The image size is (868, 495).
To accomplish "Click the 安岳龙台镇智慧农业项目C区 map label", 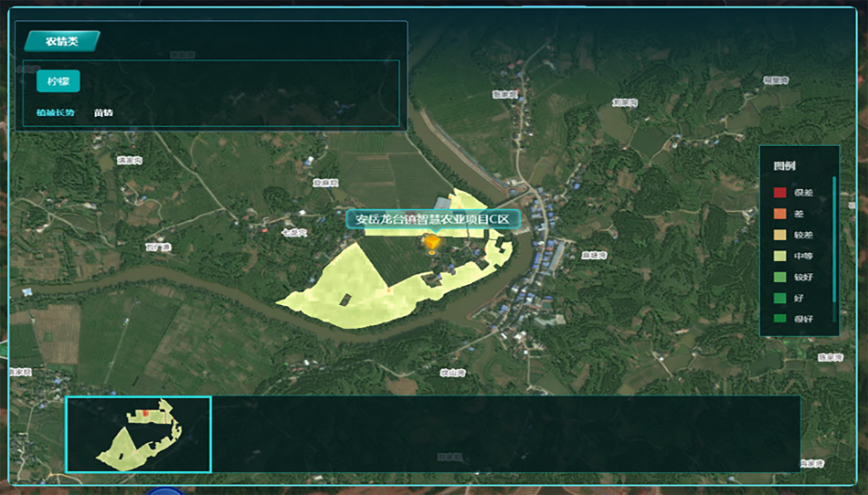I will click(432, 219).
